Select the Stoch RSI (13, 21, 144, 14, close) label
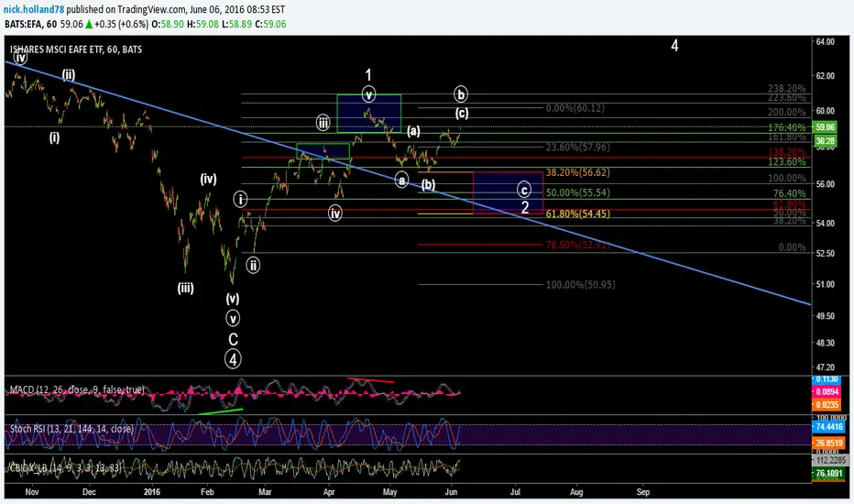Image resolution: width=854 pixels, height=504 pixels. (x=71, y=429)
